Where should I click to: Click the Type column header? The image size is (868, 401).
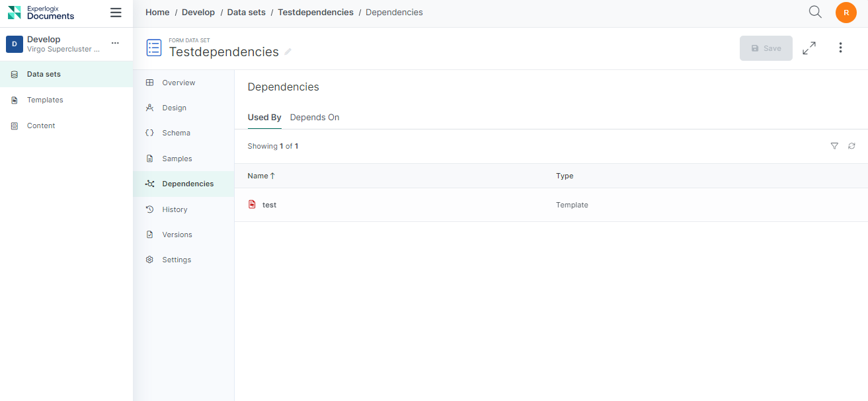(565, 176)
